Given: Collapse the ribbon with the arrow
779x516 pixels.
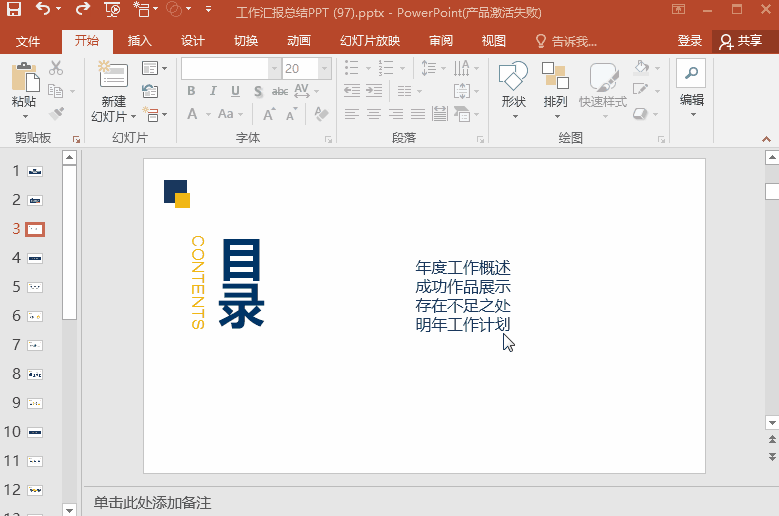Looking at the screenshot, I should click(766, 140).
